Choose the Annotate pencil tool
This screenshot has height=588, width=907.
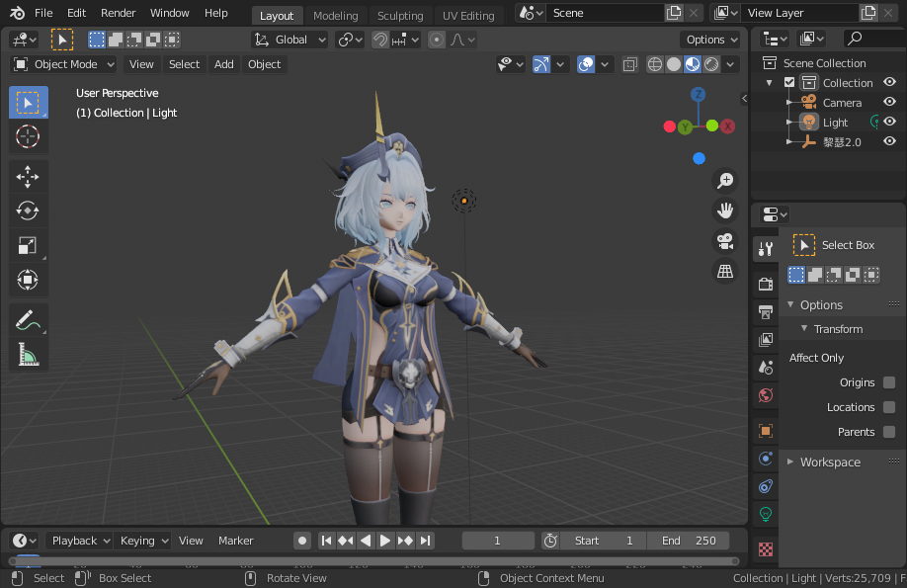(28, 320)
